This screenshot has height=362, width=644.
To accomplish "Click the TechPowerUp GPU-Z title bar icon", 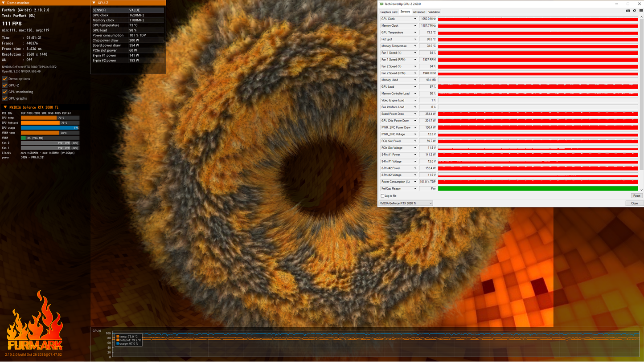I will (381, 4).
